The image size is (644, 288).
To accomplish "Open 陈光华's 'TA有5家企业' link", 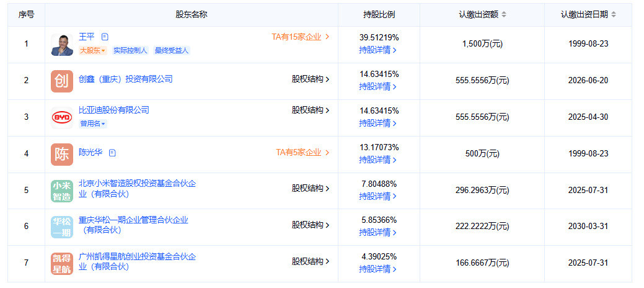I will [302, 153].
